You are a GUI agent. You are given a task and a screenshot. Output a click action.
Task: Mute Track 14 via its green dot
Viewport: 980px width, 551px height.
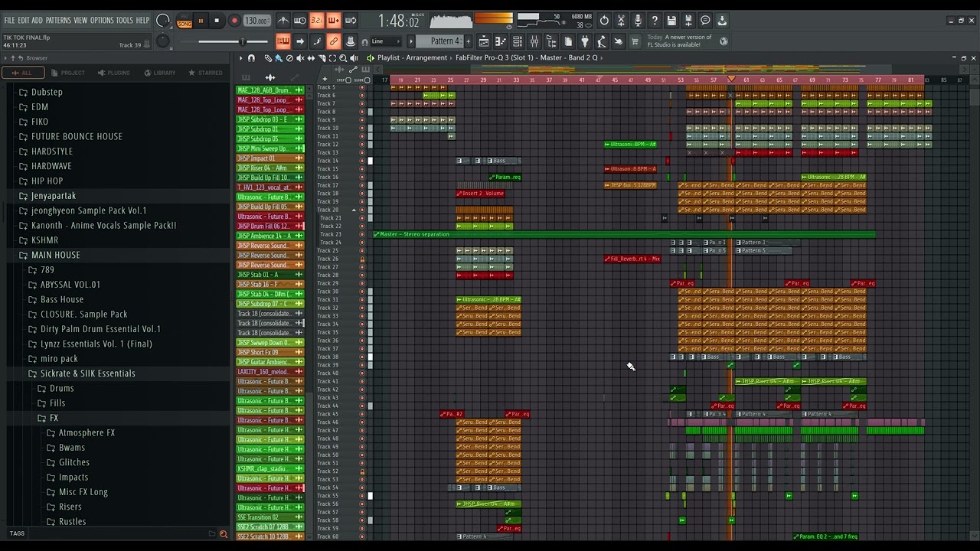click(x=362, y=161)
